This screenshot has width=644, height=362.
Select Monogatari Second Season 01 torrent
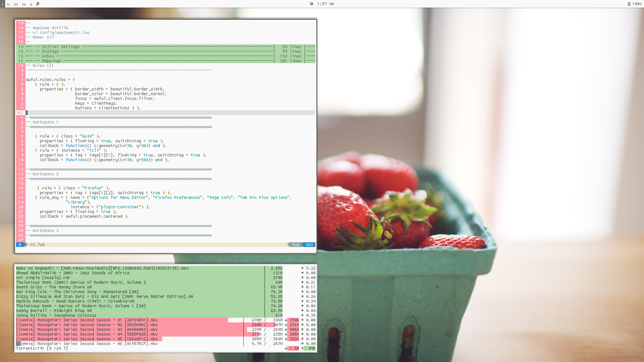click(x=166, y=320)
